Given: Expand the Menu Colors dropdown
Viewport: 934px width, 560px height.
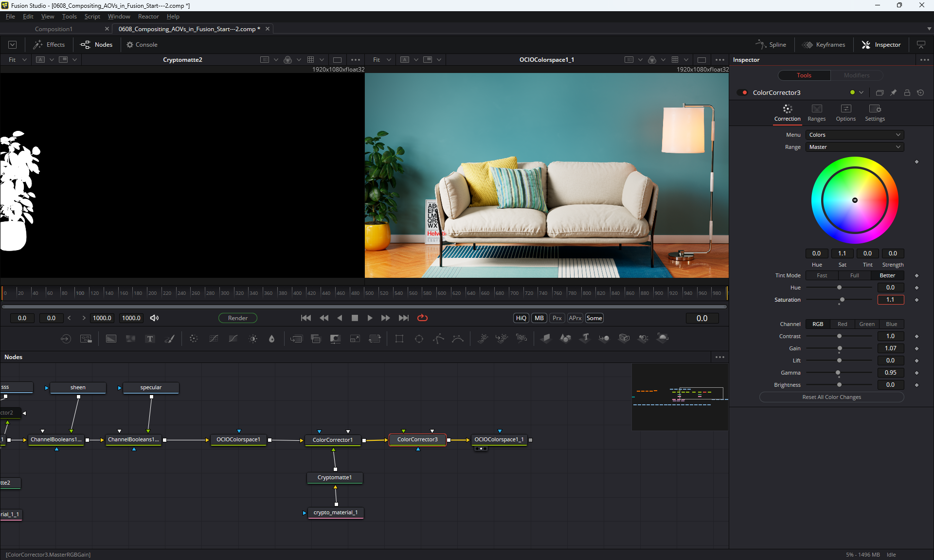Looking at the screenshot, I should (854, 135).
